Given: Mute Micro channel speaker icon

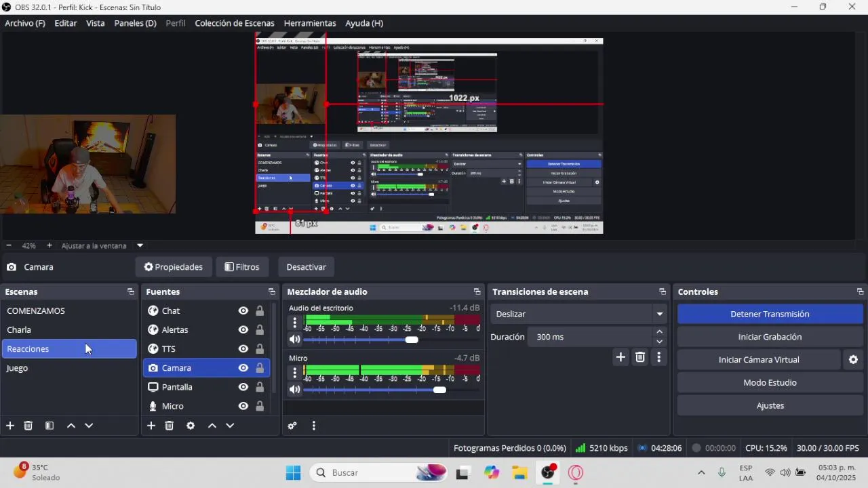Looking at the screenshot, I should point(294,390).
